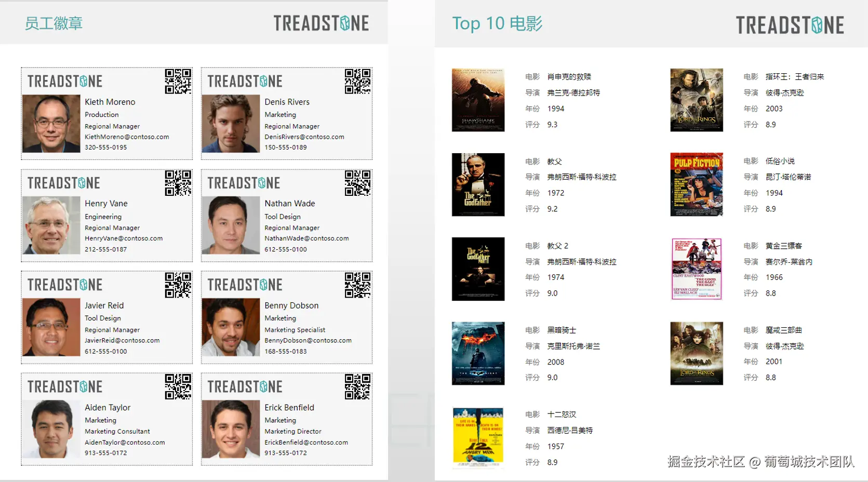868x482 pixels.
Task: Click the Treadstone logo on Javier Reid's badge
Action: click(x=65, y=285)
